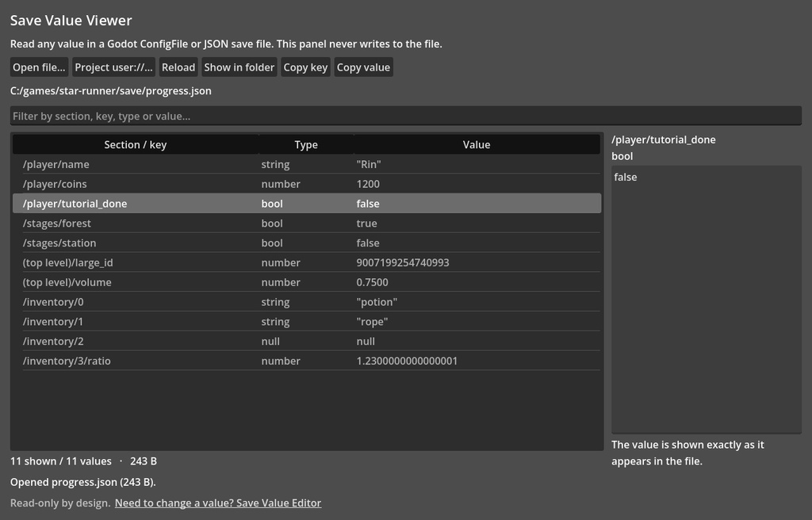This screenshot has height=520, width=812.
Task: Select the /player/name row
Action: pos(307,164)
